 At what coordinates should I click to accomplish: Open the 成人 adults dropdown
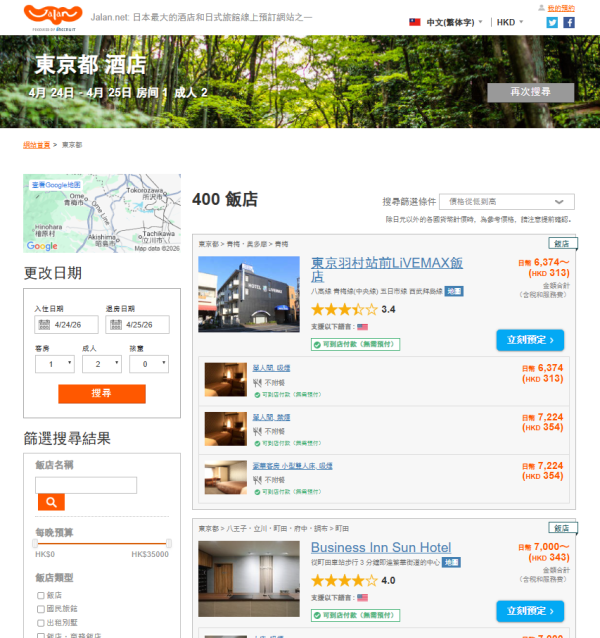tap(102, 364)
